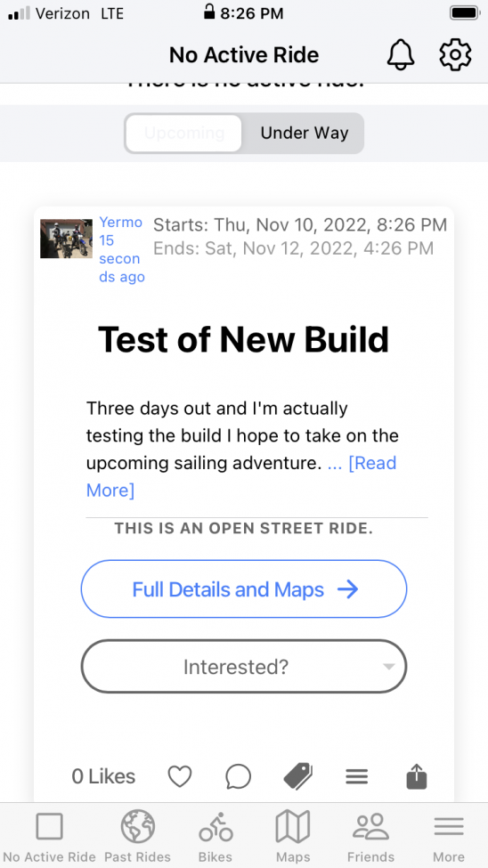Like the ride with heart icon
The width and height of the screenshot is (488, 868).
[180, 776]
